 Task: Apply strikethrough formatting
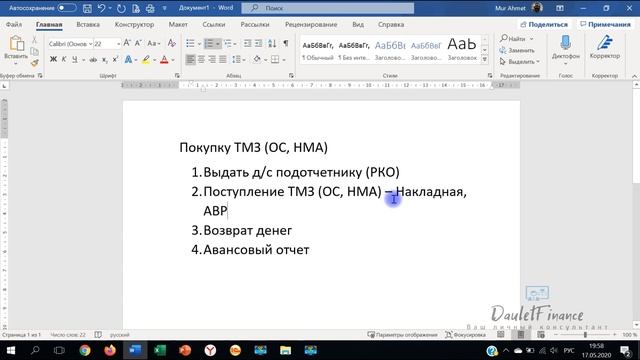[x=93, y=60]
